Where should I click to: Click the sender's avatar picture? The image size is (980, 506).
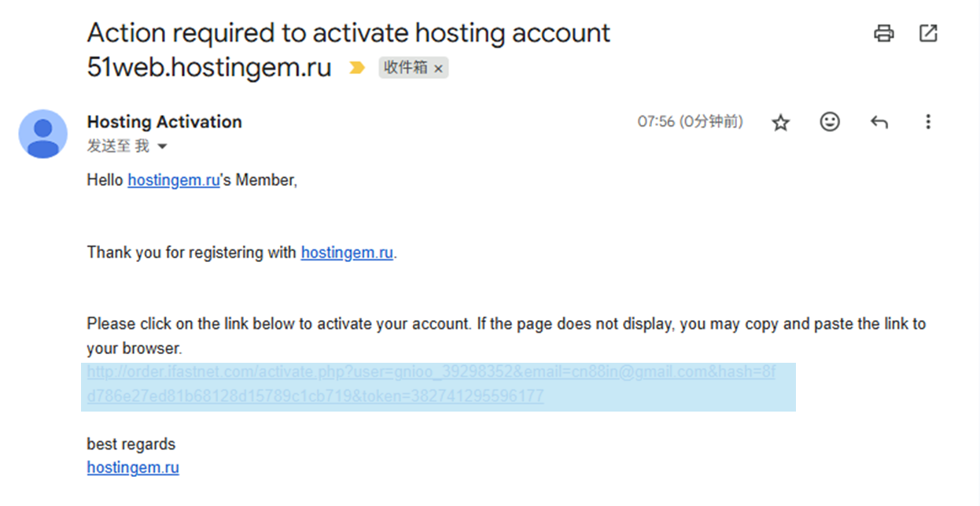tap(43, 134)
